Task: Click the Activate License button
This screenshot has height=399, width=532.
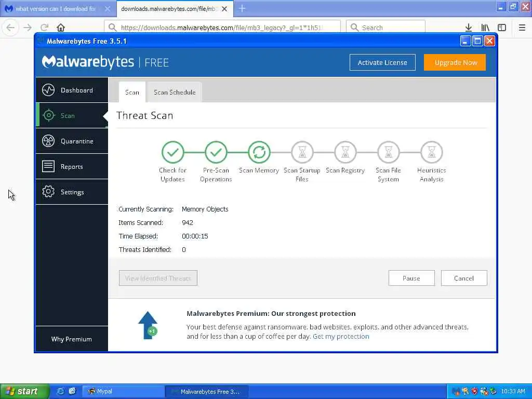Action: (x=382, y=62)
